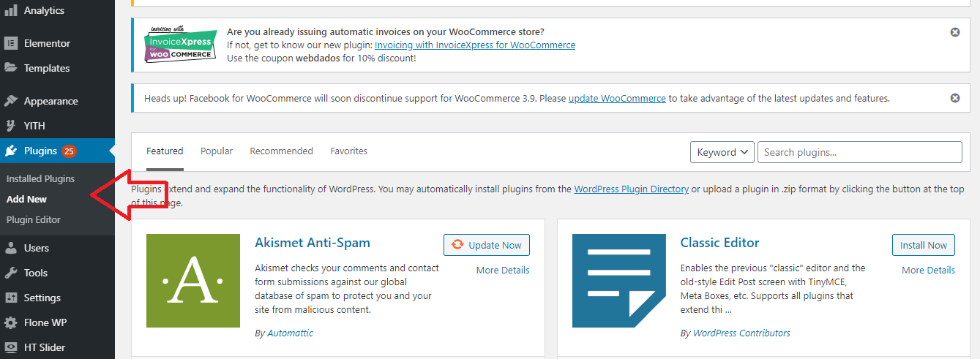Click the Plugins plug icon
The image size is (980, 359).
tap(11, 151)
